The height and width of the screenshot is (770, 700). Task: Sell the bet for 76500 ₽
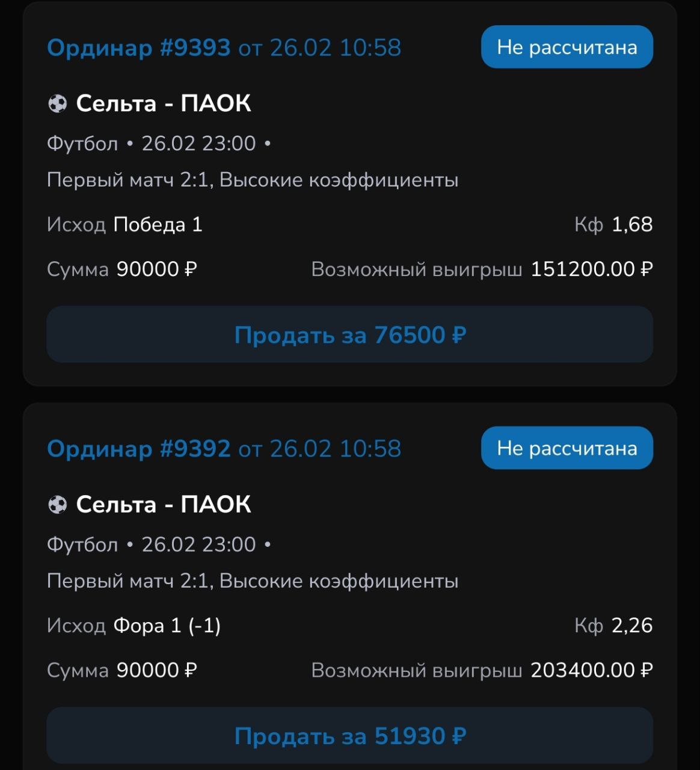click(x=350, y=334)
